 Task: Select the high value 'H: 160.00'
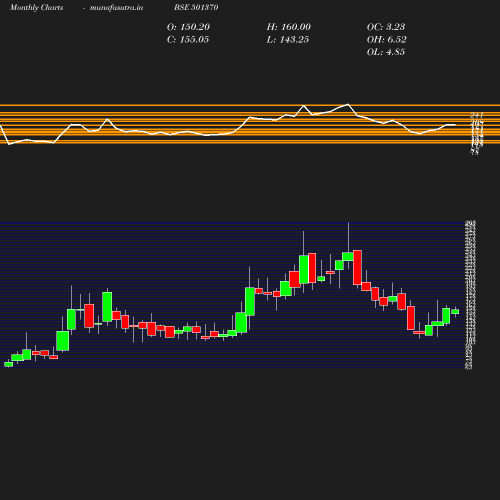[288, 27]
